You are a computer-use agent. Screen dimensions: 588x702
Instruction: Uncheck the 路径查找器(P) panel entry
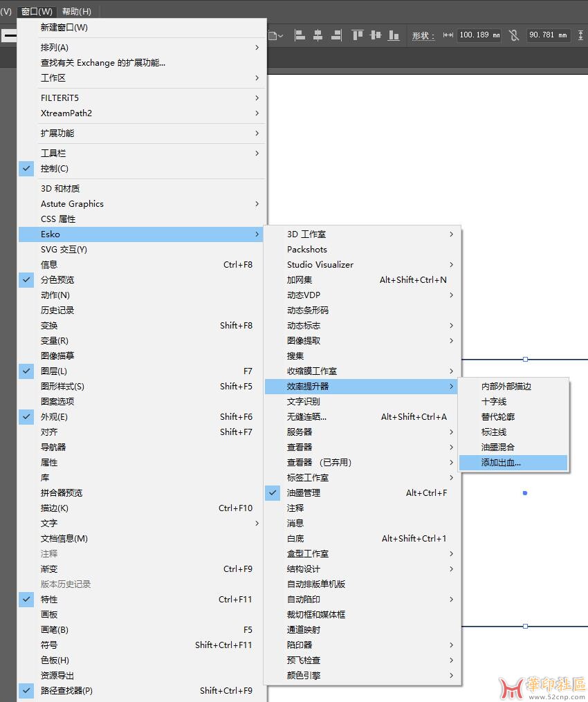pyautogui.click(x=143, y=691)
